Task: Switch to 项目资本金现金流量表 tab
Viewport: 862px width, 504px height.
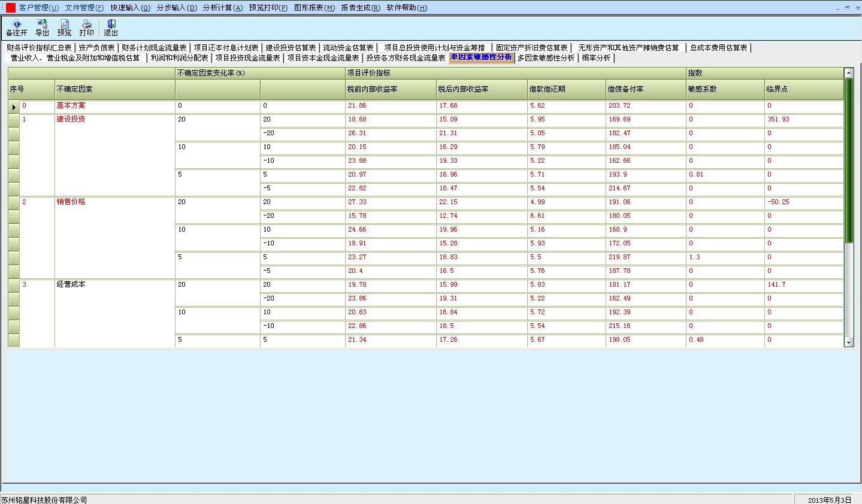Action: pyautogui.click(x=323, y=58)
